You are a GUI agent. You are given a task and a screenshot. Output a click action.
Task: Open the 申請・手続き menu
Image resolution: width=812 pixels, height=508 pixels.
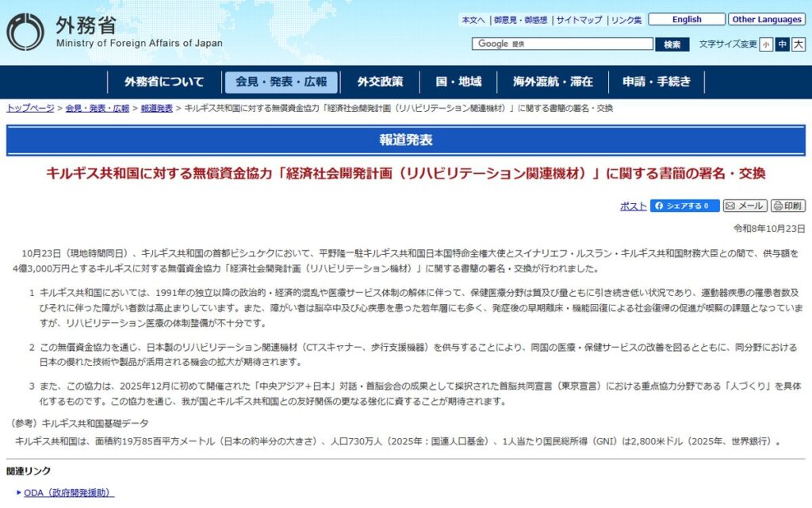[x=656, y=82]
